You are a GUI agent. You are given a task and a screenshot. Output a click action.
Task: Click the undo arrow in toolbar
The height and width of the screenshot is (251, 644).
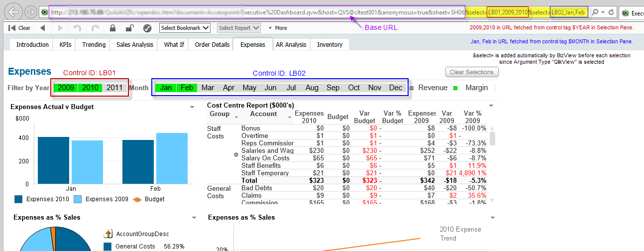click(x=77, y=28)
